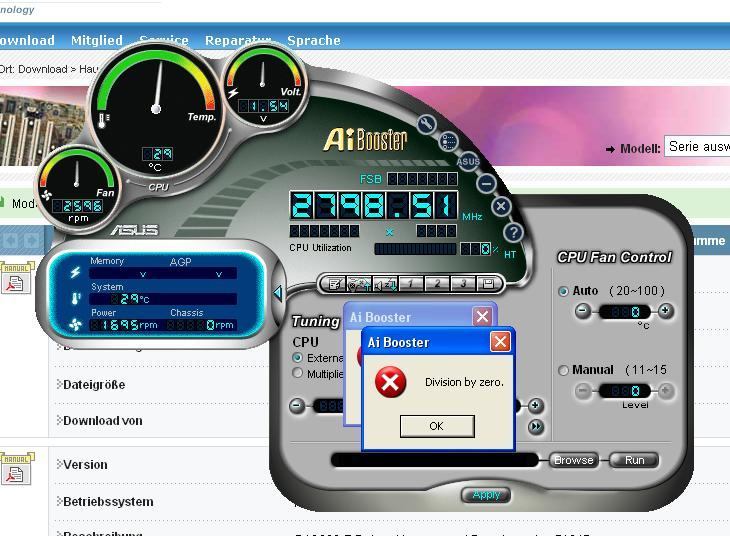Open the Modell series dropdown
This screenshot has height=536, width=730.
[697, 147]
